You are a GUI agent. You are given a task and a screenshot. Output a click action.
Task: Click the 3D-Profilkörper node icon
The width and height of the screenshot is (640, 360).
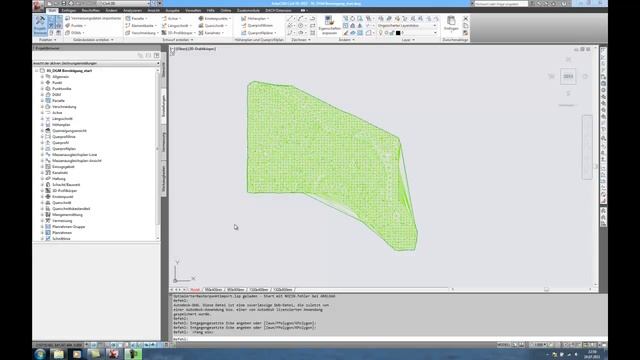click(48, 190)
